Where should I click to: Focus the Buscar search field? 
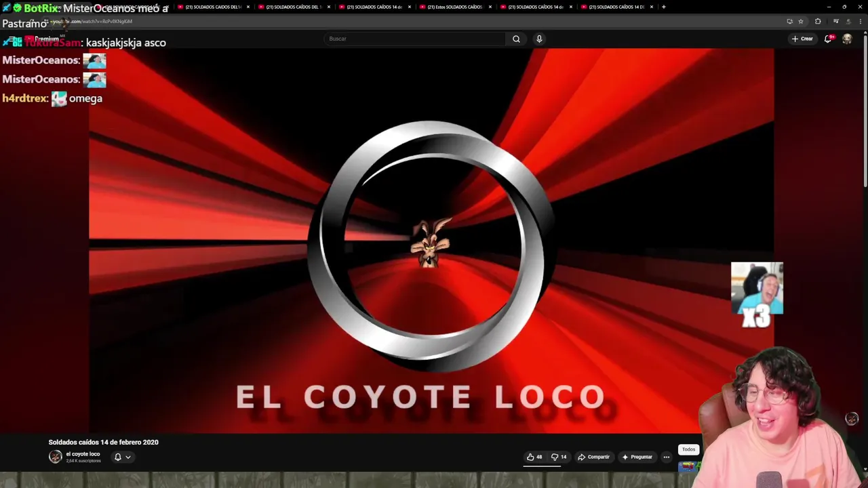coord(415,39)
